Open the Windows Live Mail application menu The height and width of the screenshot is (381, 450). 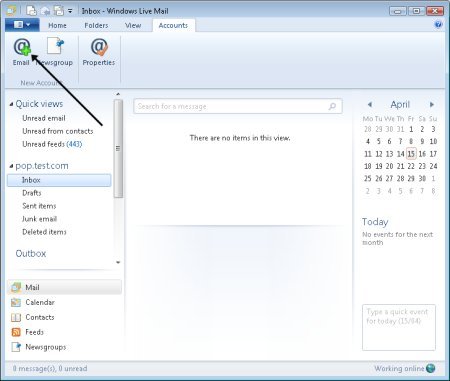22,25
